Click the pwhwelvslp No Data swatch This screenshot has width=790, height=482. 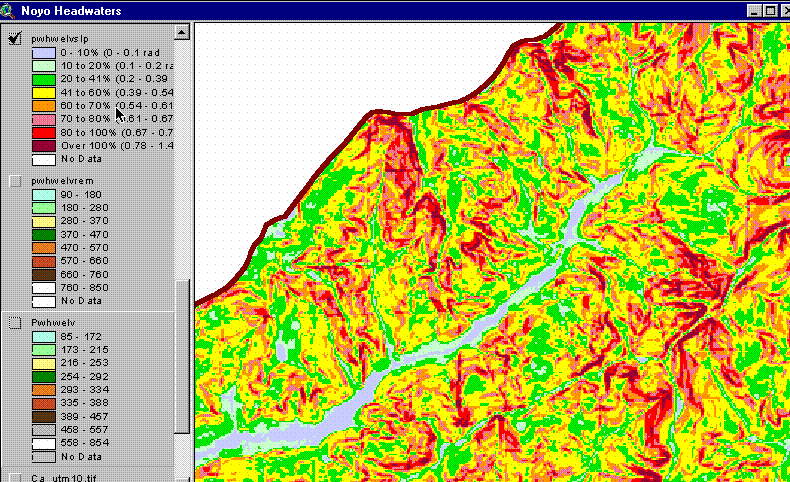point(44,159)
